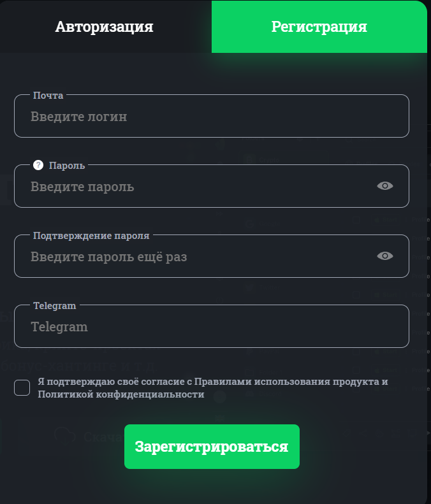Tick the agreement checkbox
This screenshot has width=431, height=504.
tap(22, 387)
